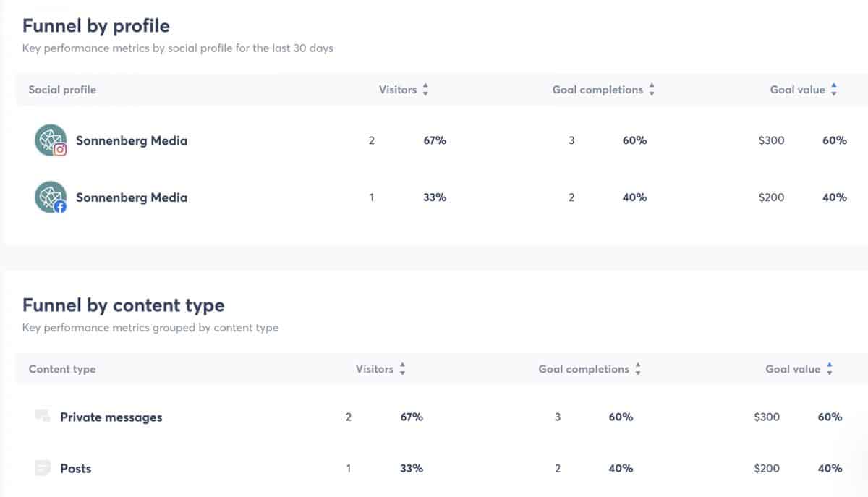The image size is (868, 497).
Task: Select the Posts row label
Action: pyautogui.click(x=76, y=469)
